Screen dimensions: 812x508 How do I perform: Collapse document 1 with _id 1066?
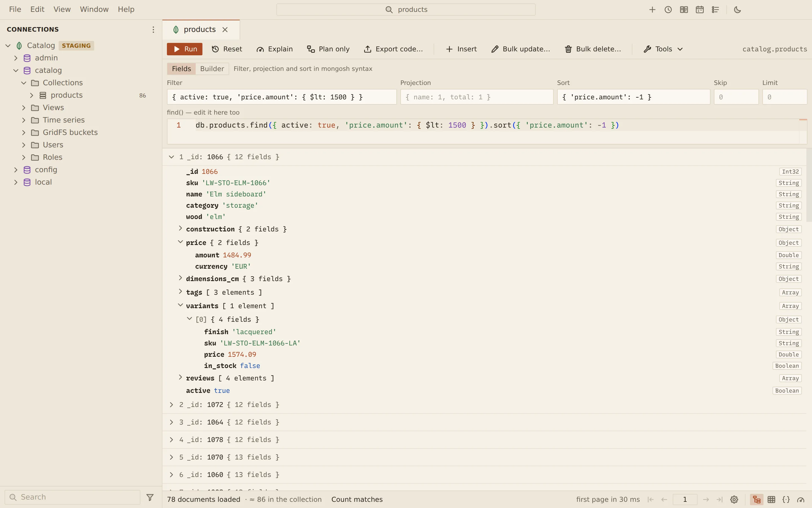171,157
